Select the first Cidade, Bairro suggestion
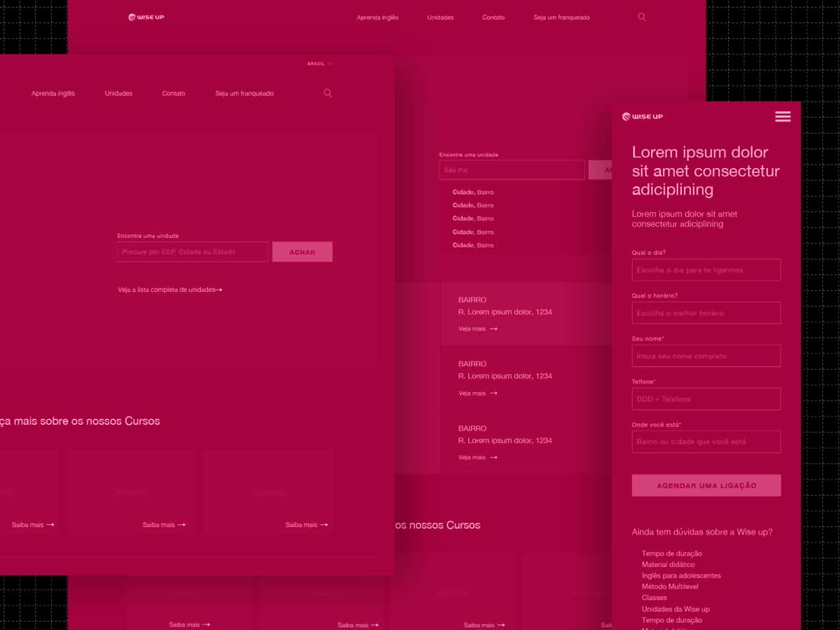Screen dimensions: 840x630 pyautogui.click(x=473, y=192)
